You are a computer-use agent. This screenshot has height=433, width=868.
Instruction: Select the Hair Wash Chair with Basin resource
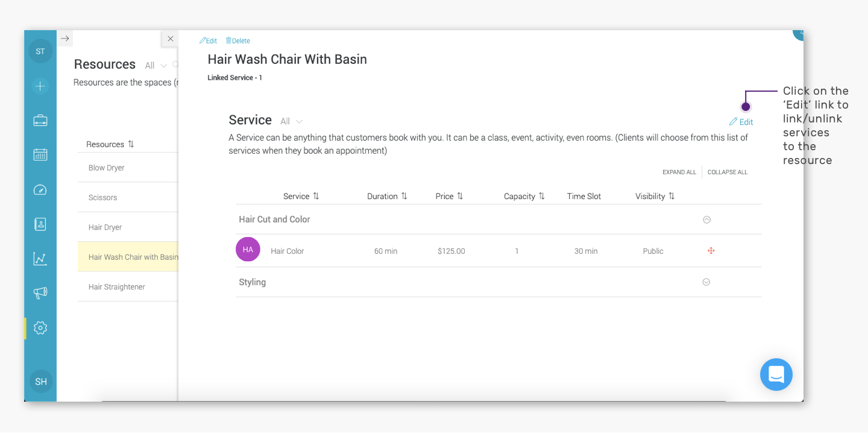click(128, 257)
